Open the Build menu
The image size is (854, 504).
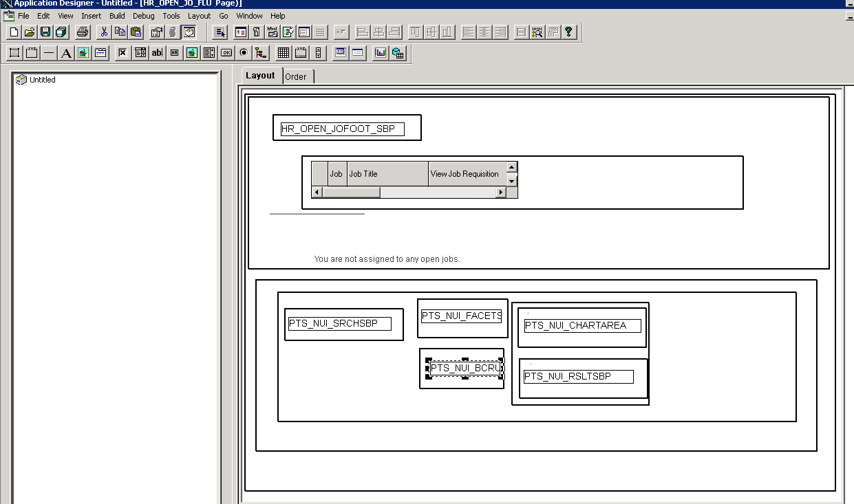118,15
